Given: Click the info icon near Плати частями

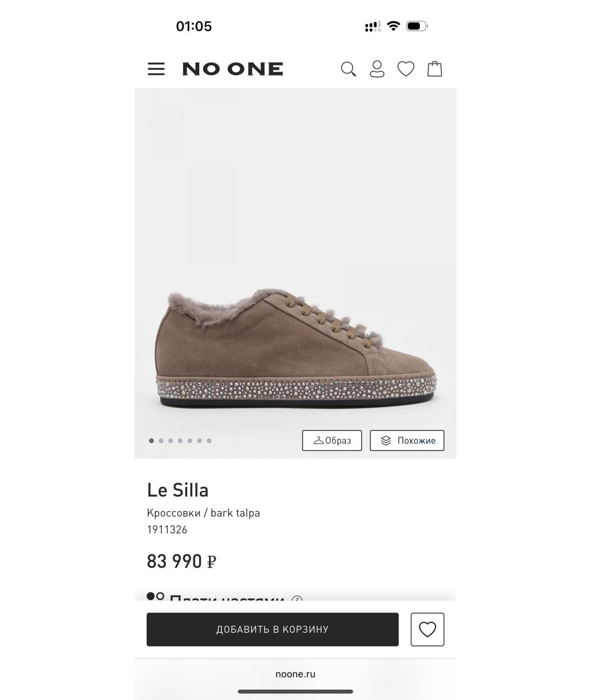Looking at the screenshot, I should click(297, 599).
